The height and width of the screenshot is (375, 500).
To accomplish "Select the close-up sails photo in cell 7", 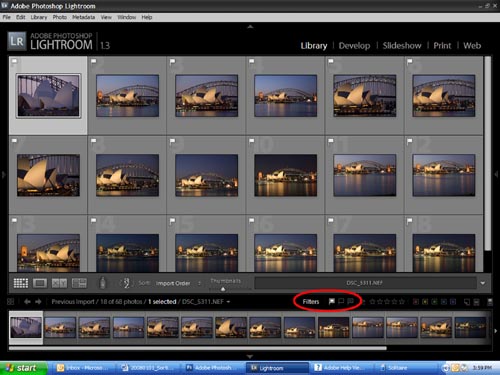I will point(48,175).
